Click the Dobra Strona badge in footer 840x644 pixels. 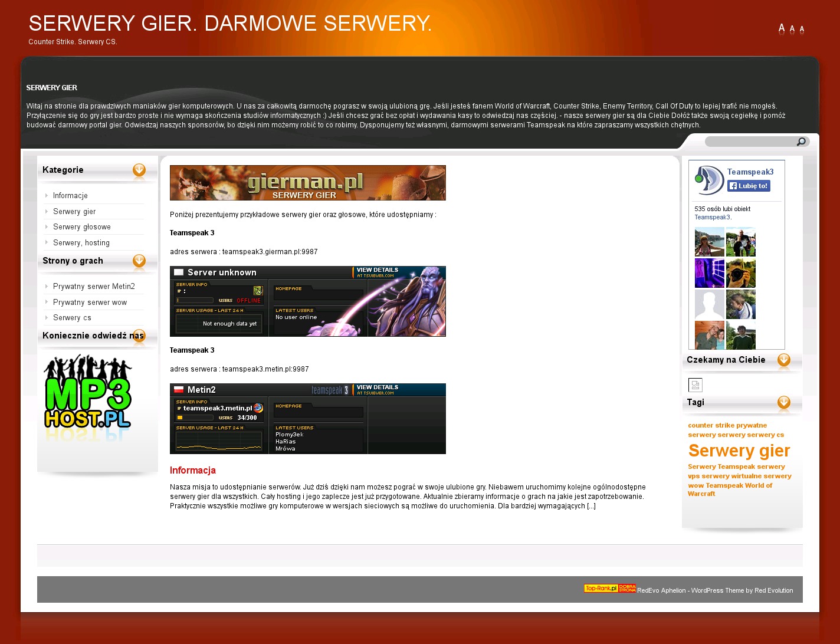click(x=627, y=588)
